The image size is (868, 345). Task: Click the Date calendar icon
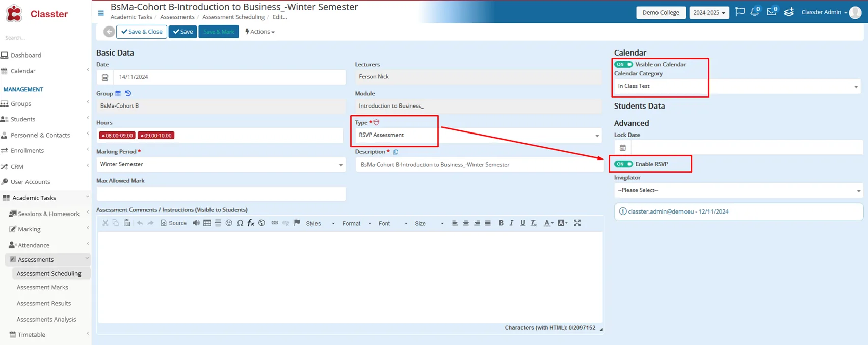click(x=105, y=77)
